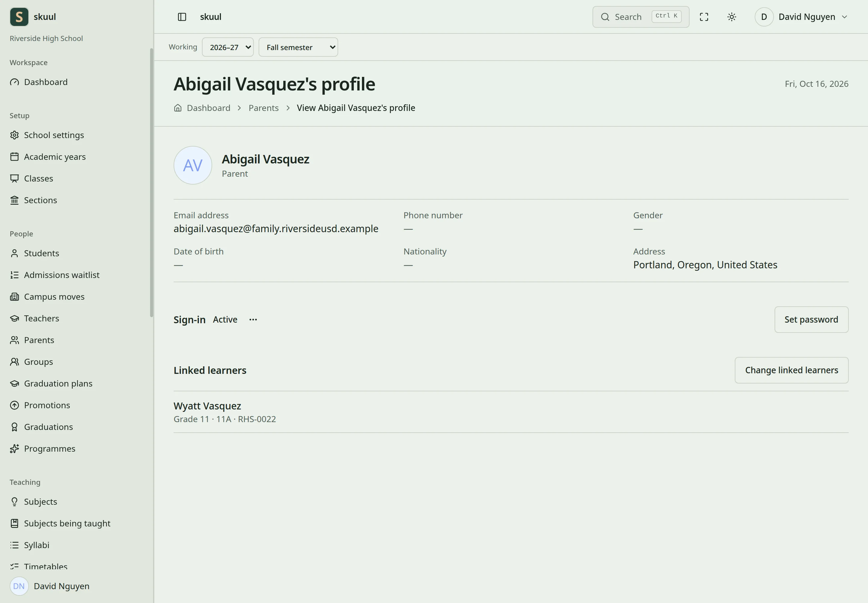The image size is (868, 603).
Task: Click the Subjects lightbulb icon
Action: click(x=14, y=502)
